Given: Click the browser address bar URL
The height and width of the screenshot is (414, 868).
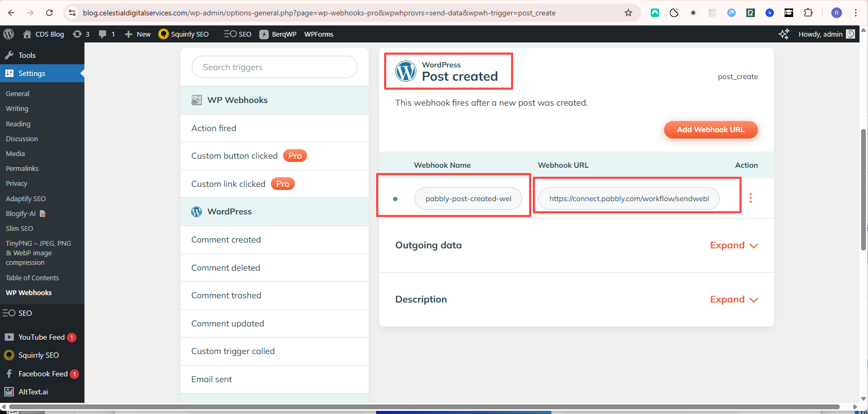Looking at the screenshot, I should 319,13.
